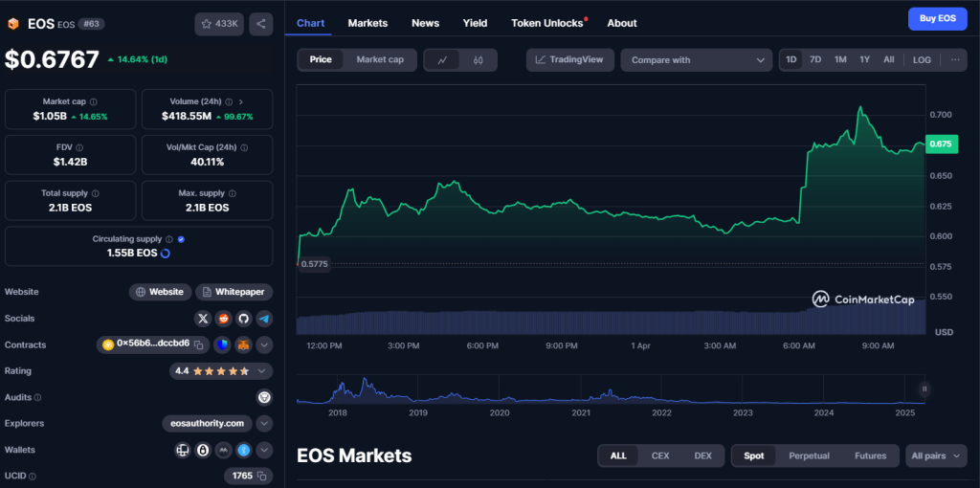Click the blue shield icon in Contracts
Image resolution: width=980 pixels, height=488 pixels.
point(223,344)
